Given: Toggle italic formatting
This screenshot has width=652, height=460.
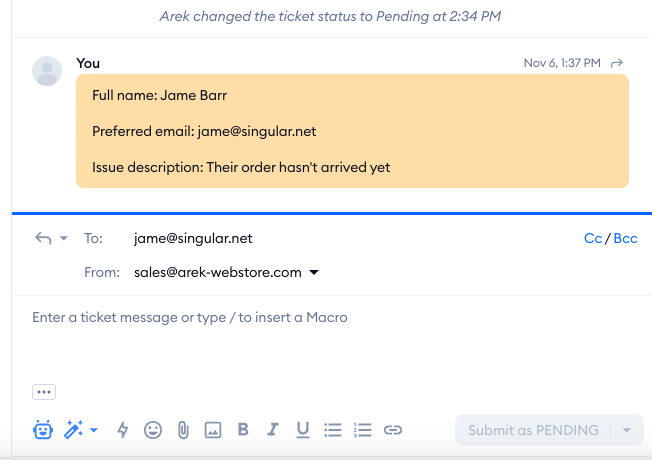Looking at the screenshot, I should coord(272,430).
